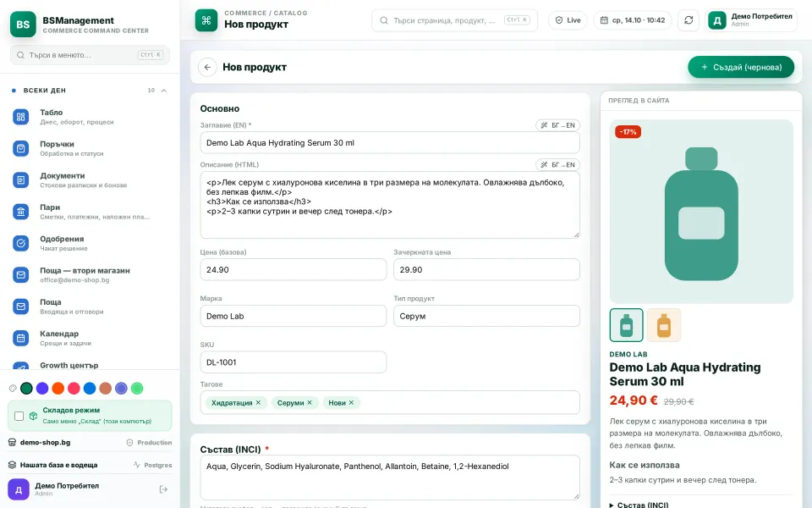Open the Пари bank icon

(x=20, y=212)
